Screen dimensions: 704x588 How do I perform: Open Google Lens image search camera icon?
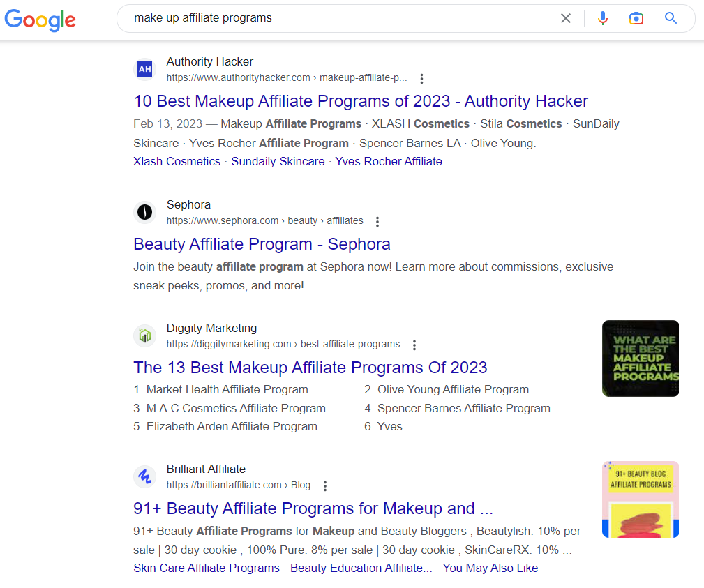coord(636,18)
